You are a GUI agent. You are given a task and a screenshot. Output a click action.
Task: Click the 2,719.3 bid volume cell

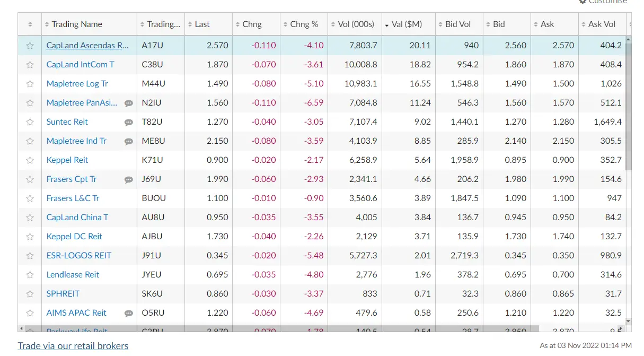pyautogui.click(x=459, y=256)
